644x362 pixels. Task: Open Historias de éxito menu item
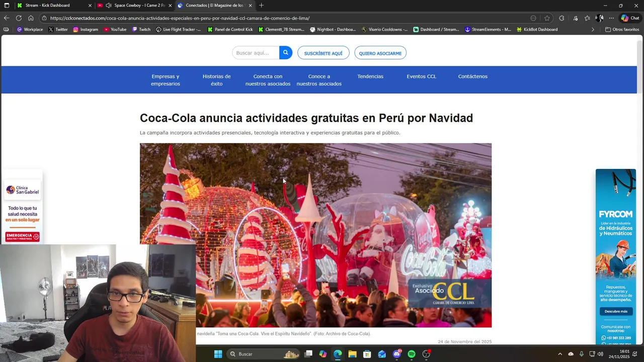[217, 80]
